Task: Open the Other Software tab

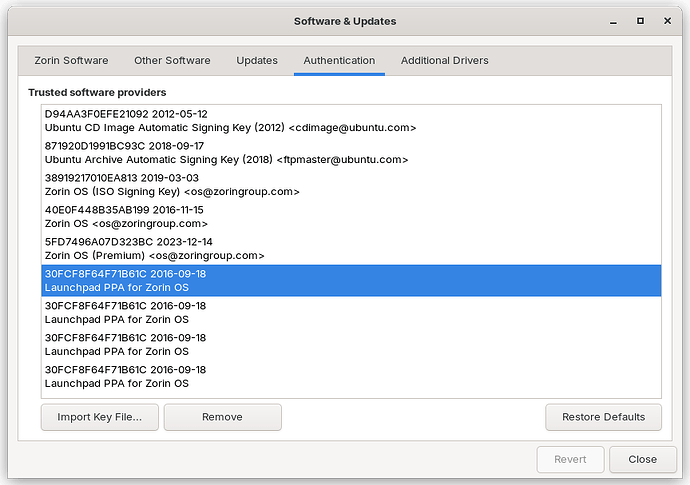Action: pyautogui.click(x=172, y=61)
